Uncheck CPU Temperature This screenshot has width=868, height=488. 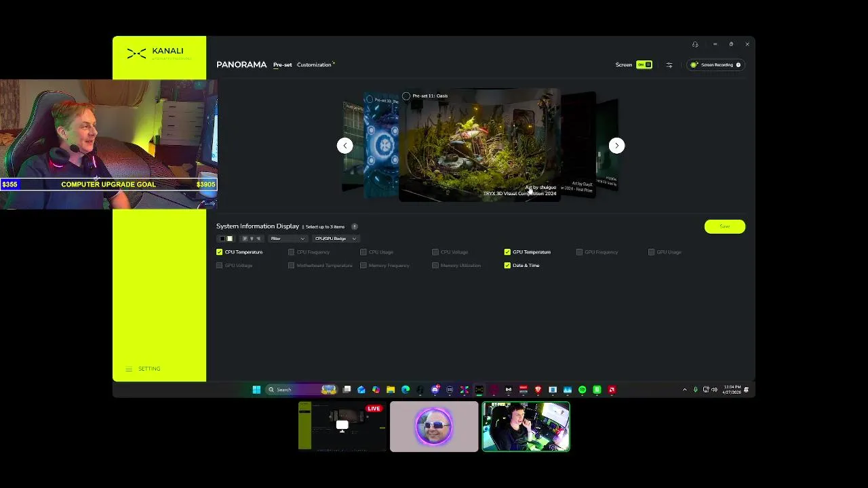tap(219, 252)
